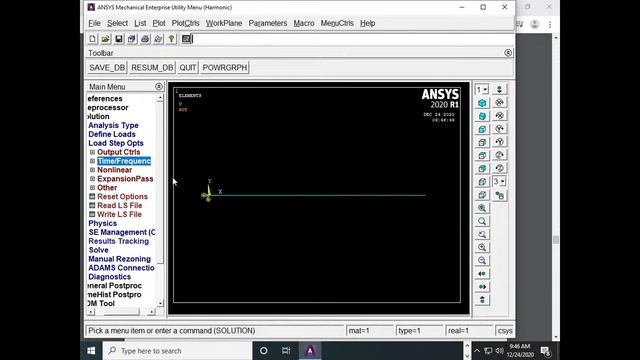Click the Zoom In magnifier icon
Screen dimensions: 640x360
pyautogui.click(x=482, y=247)
